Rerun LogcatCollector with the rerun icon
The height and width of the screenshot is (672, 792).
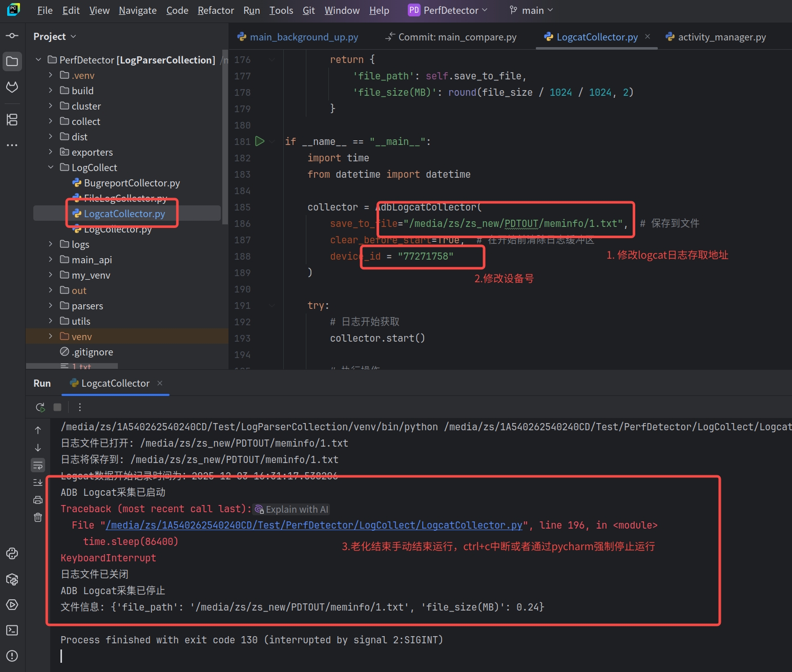(40, 407)
